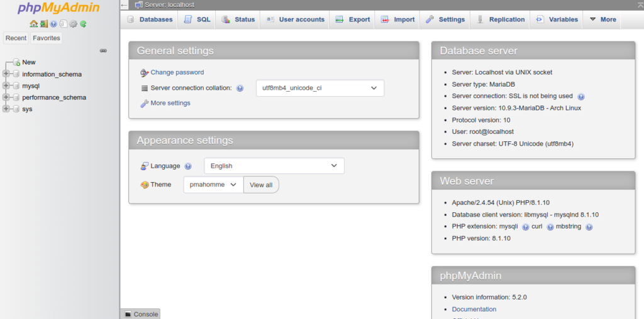The width and height of the screenshot is (644, 319).
Task: Click 'Version information: 5.2.0' text
Action: [489, 297]
